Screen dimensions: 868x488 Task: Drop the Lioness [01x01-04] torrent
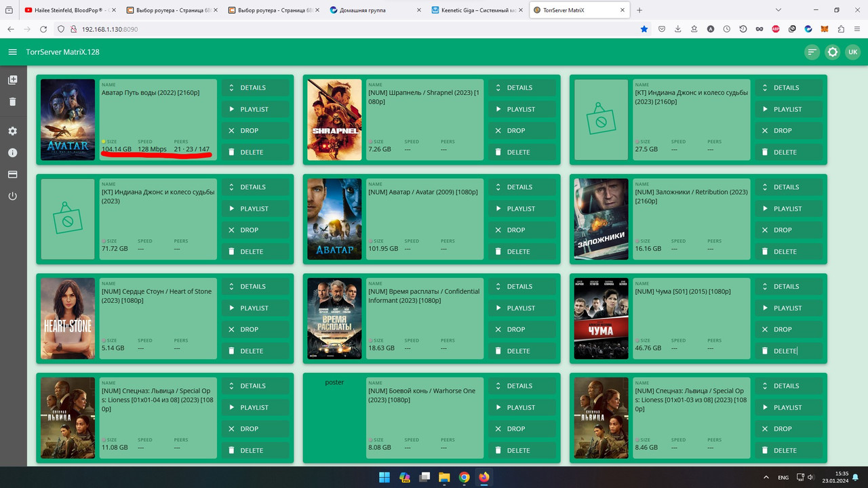255,428
